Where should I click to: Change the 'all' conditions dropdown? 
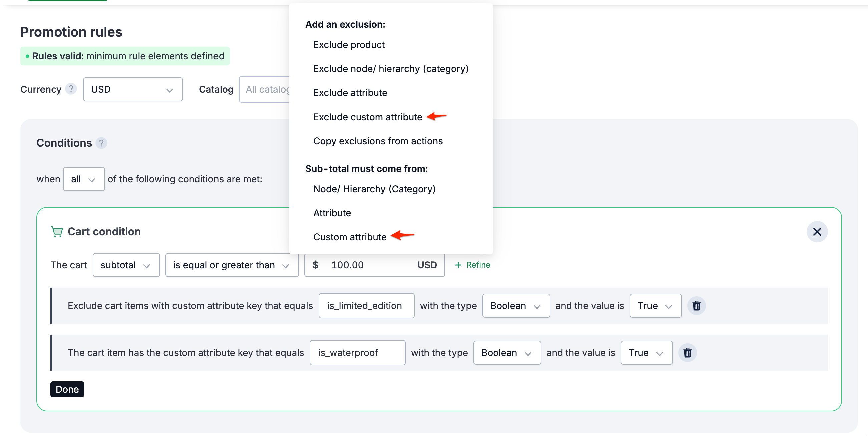(x=84, y=179)
